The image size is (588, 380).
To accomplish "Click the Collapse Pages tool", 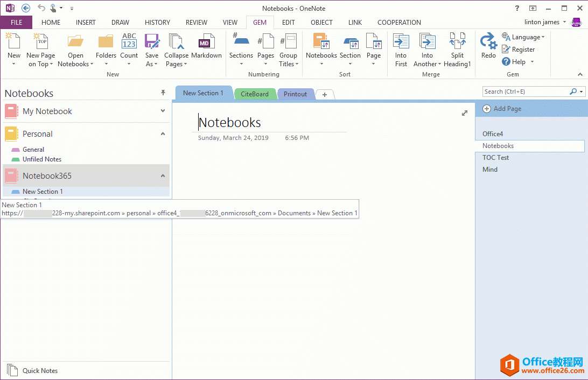I will point(176,48).
